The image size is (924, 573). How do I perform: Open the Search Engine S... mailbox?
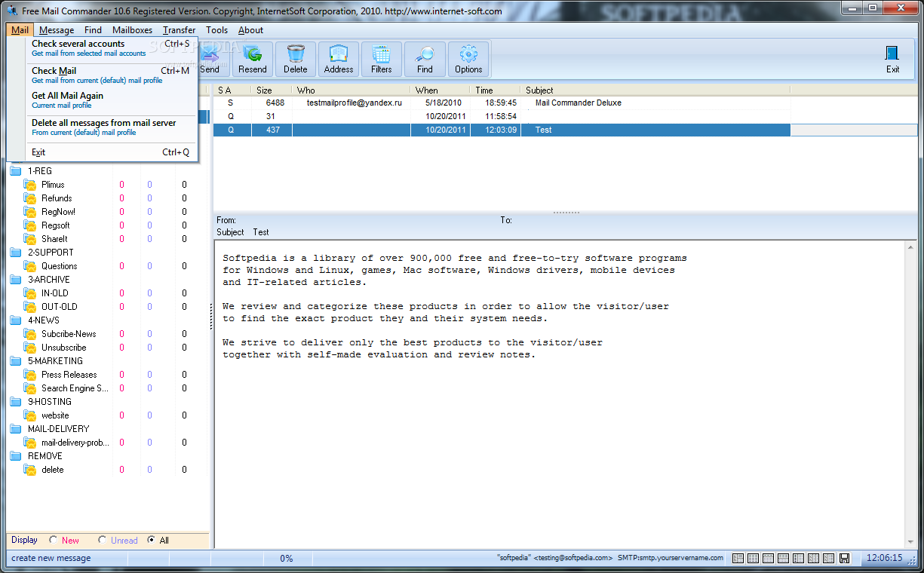click(x=75, y=388)
